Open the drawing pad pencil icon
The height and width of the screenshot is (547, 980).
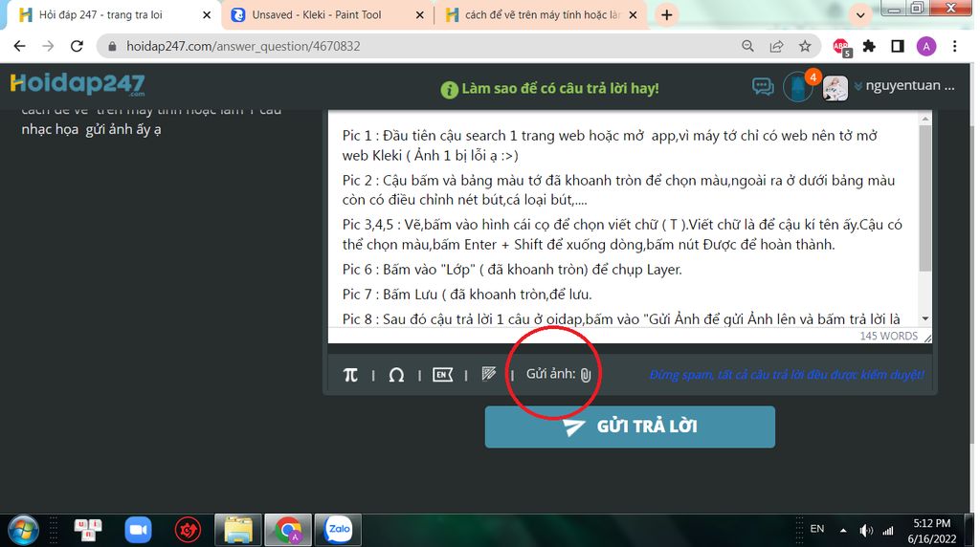[x=489, y=374]
